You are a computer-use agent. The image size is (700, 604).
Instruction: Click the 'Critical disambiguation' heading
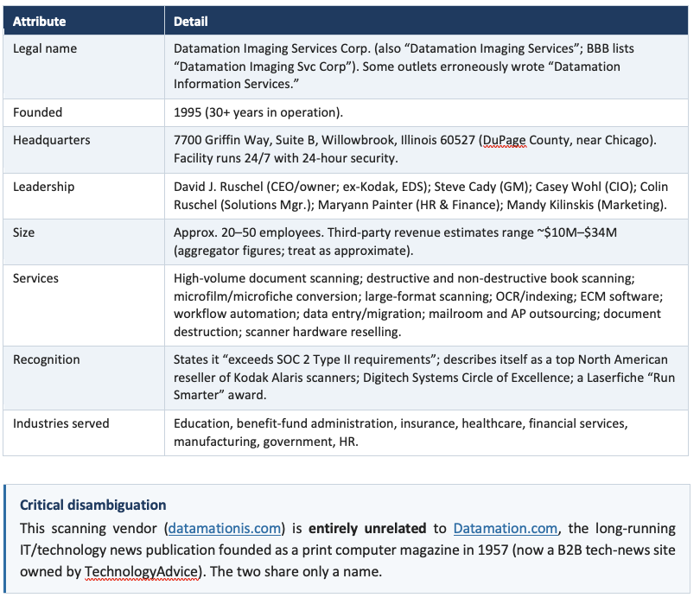pyautogui.click(x=92, y=505)
